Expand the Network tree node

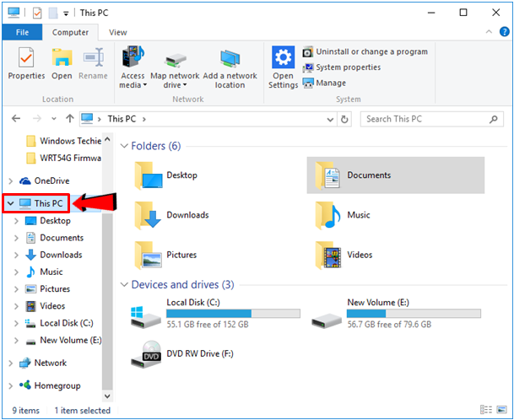[10, 363]
